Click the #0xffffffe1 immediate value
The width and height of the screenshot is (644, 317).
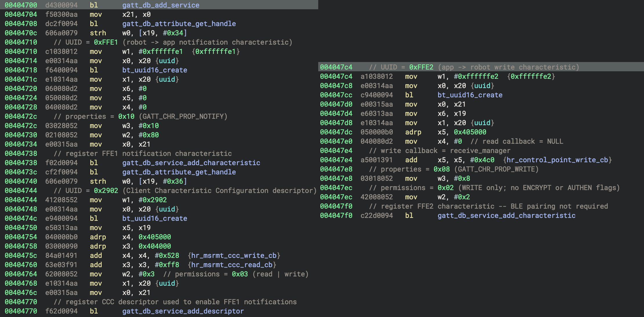coord(161,52)
